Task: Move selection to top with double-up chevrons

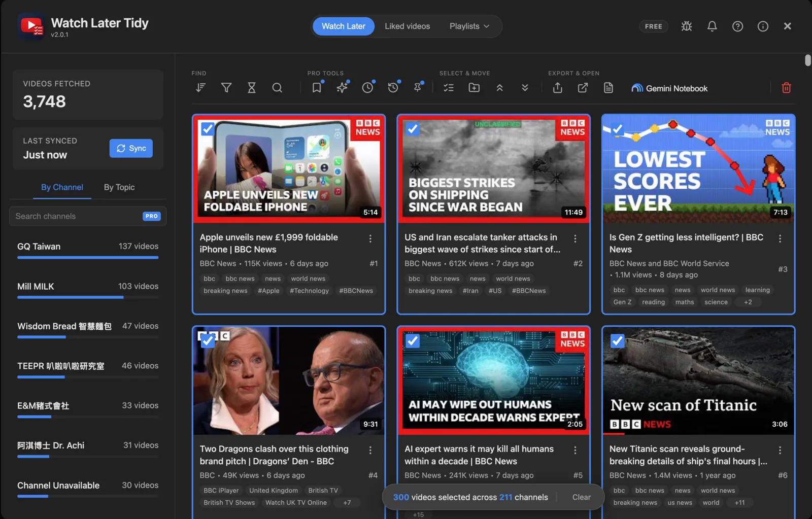Action: coord(499,88)
